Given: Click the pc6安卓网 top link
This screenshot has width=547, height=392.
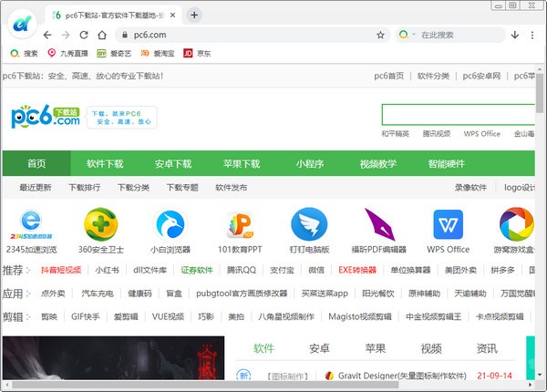Looking at the screenshot, I should [x=481, y=76].
